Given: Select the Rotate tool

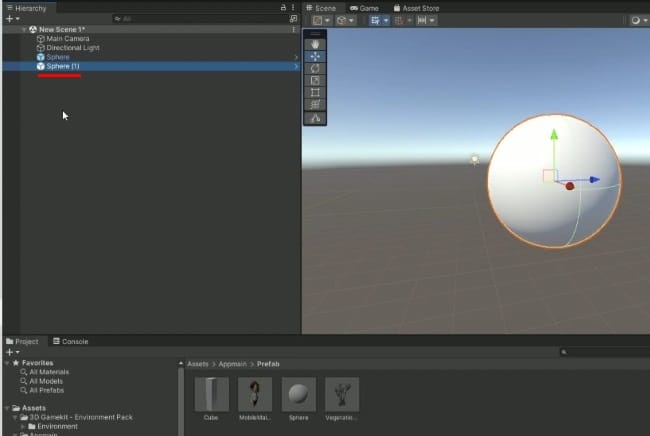Looking at the screenshot, I should 315,68.
